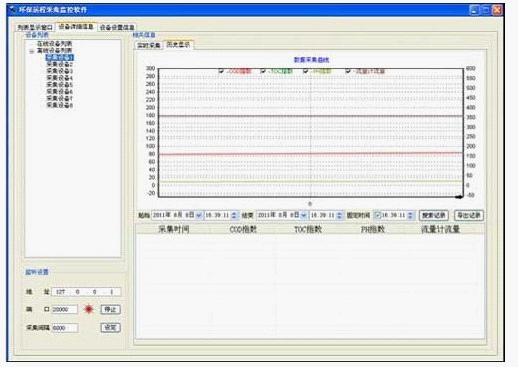Click the 停止 button

click(110, 309)
